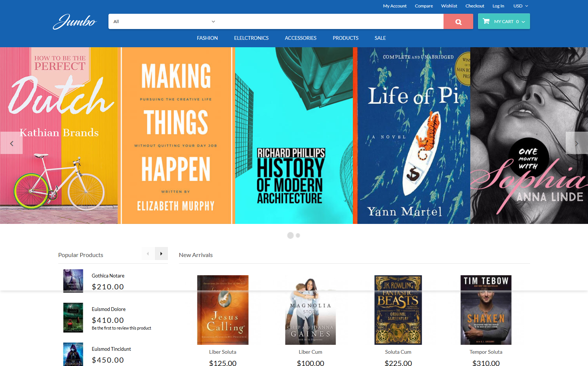Screen dimensions: 588x366
Task: Click the Log In link
Action: point(498,6)
